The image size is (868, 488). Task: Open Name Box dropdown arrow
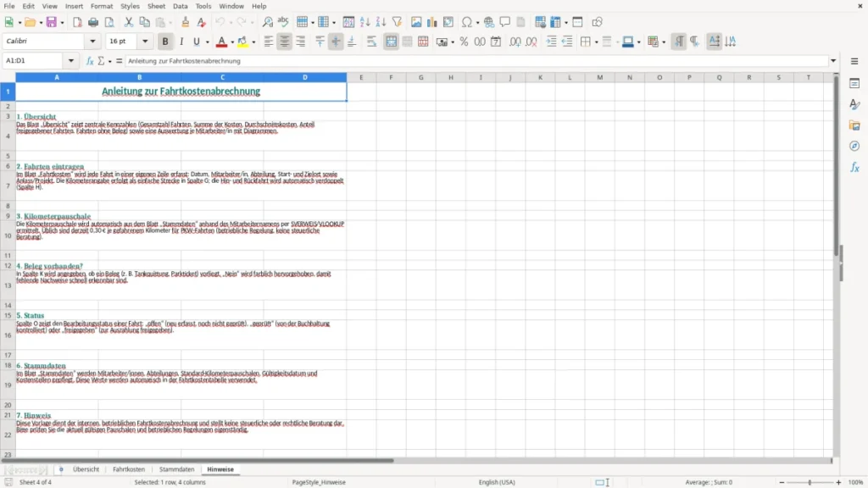(71, 61)
